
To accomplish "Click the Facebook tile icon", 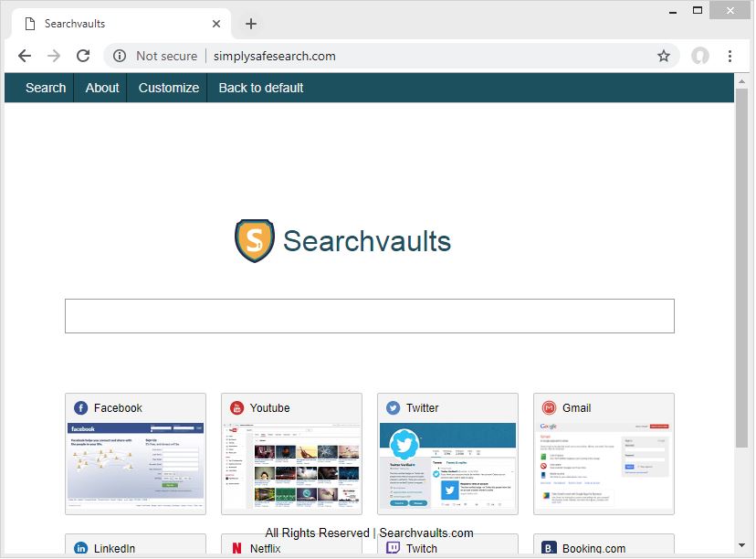I will pos(80,408).
